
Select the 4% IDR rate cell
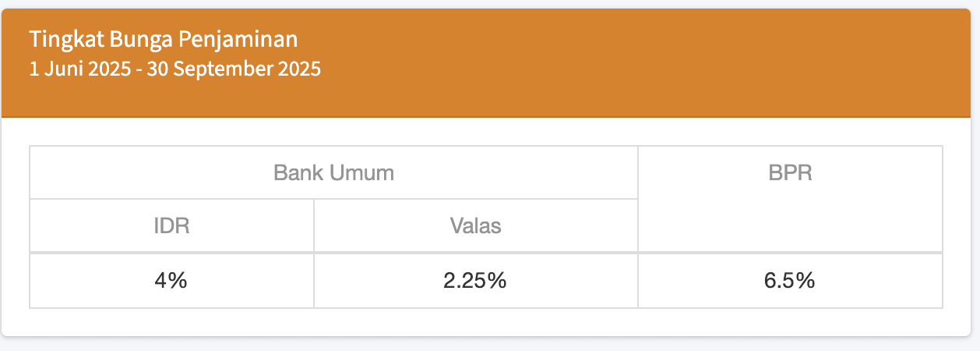pos(171,280)
